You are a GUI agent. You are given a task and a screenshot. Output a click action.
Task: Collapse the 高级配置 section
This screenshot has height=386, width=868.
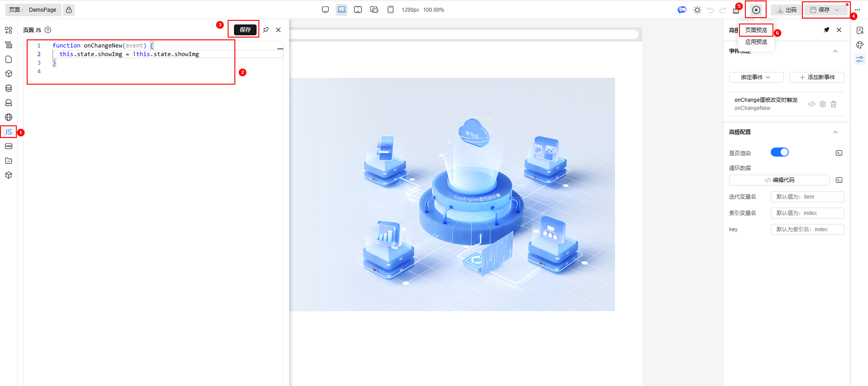835,132
